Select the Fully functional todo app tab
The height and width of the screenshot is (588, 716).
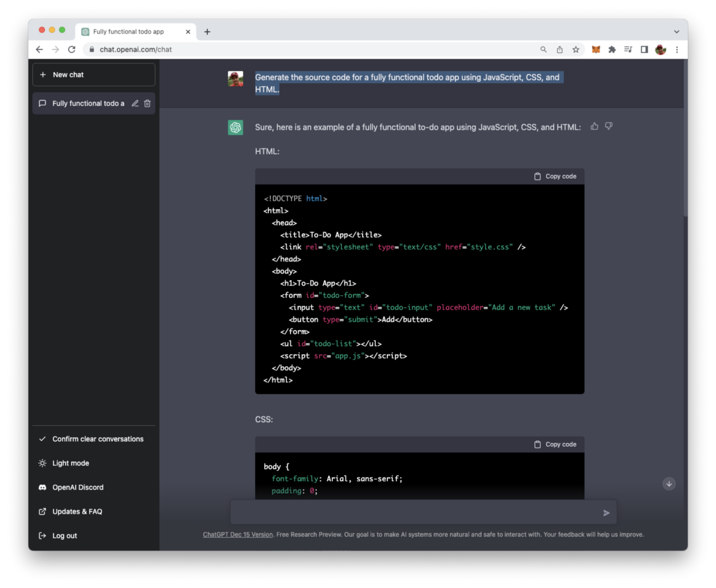click(135, 32)
